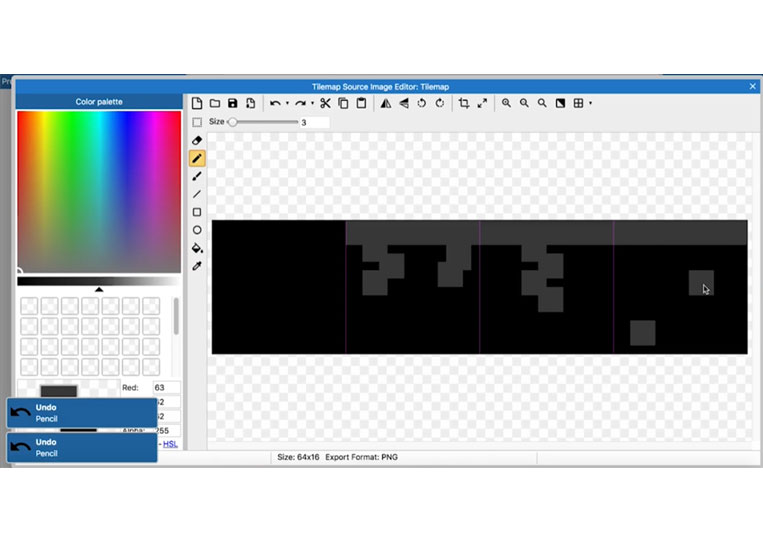Image resolution: width=763 pixels, height=541 pixels.
Task: Rotate the image counterclockwise
Action: (421, 103)
